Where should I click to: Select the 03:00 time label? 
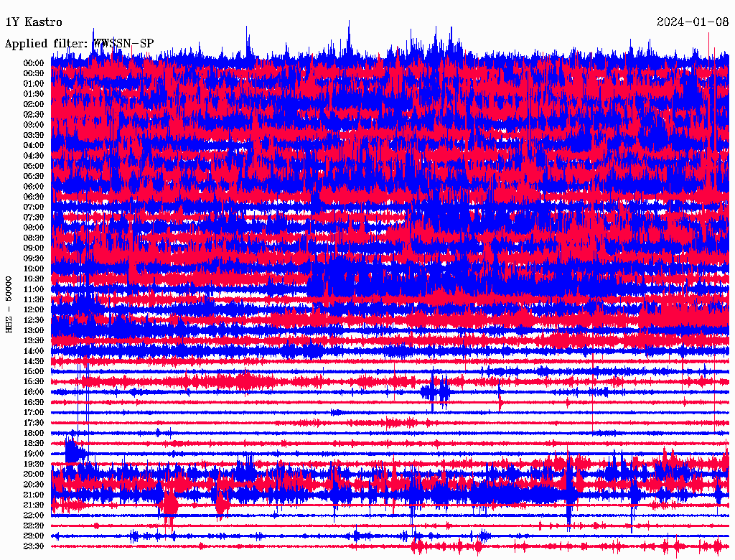coord(34,125)
